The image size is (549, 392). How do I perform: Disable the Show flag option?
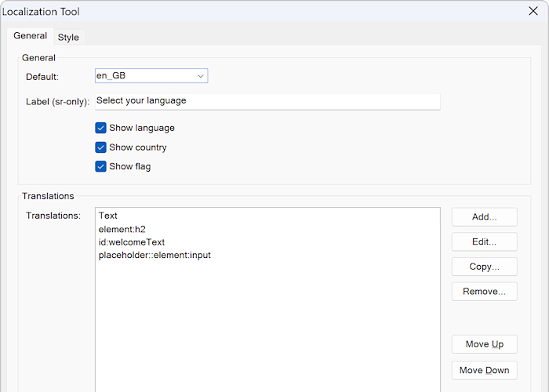tap(100, 166)
